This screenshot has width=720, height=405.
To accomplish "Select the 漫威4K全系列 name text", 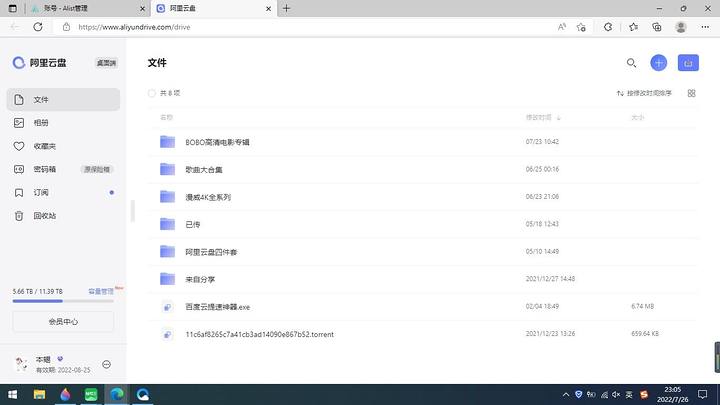I will pyautogui.click(x=208, y=197).
